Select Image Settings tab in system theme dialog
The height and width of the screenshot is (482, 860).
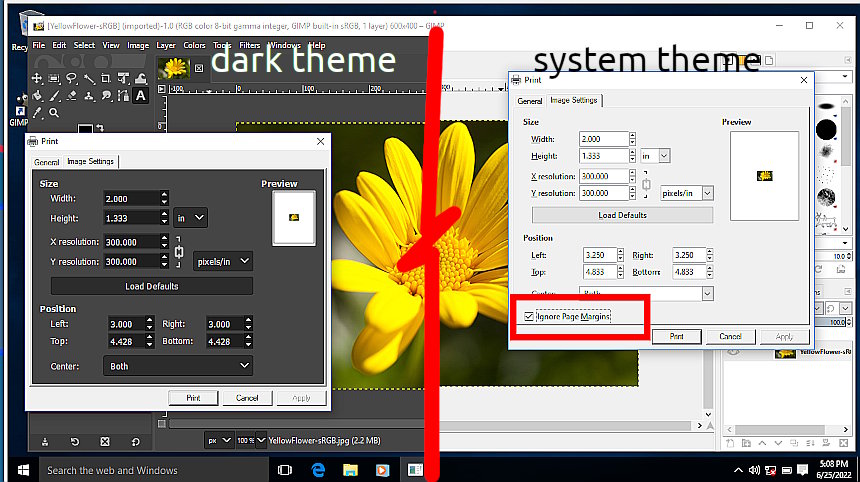coord(574,100)
